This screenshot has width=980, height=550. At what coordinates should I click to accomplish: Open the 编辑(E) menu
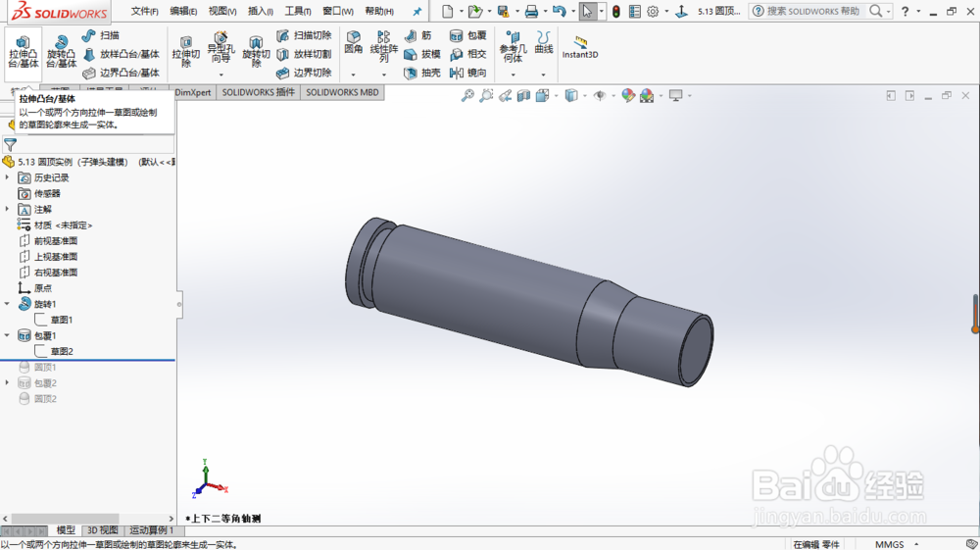tap(183, 11)
